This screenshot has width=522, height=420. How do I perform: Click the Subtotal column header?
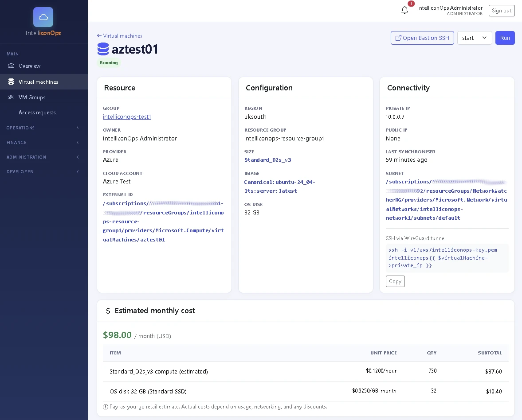(490, 353)
